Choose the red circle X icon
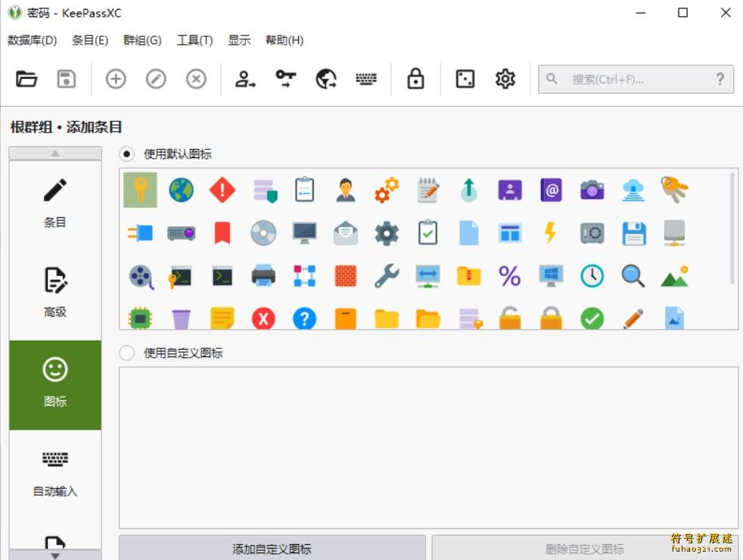743x560 pixels. (263, 319)
